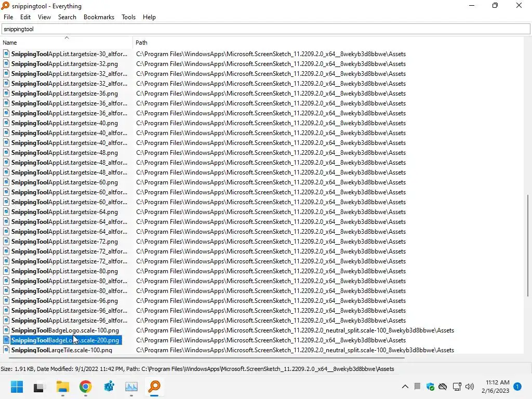
Task: Open the taskbar clock showing 11:12 AM
Action: point(496,387)
